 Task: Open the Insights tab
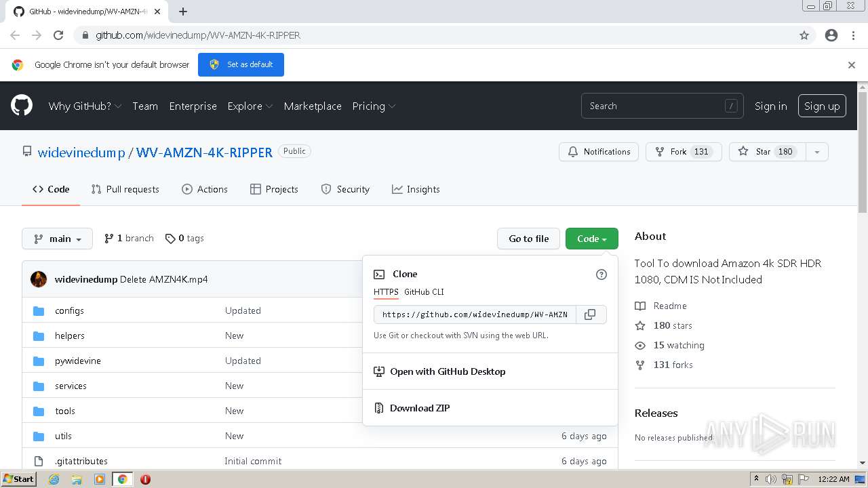(416, 189)
